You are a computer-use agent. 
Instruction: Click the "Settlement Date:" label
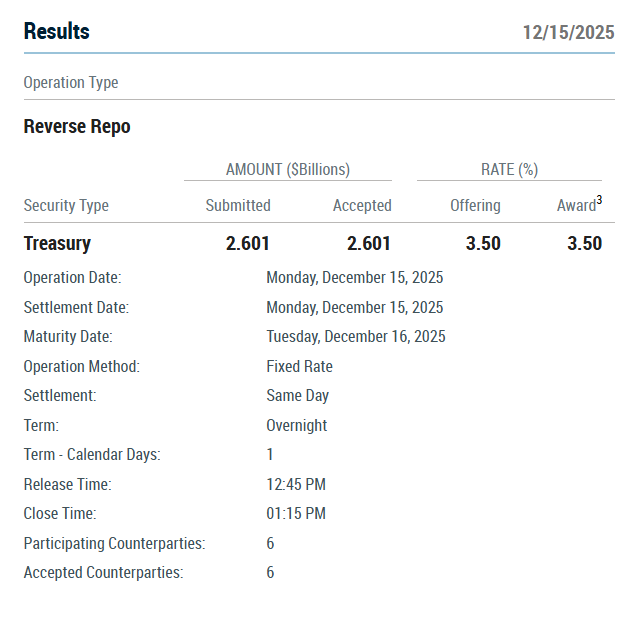pos(76,308)
